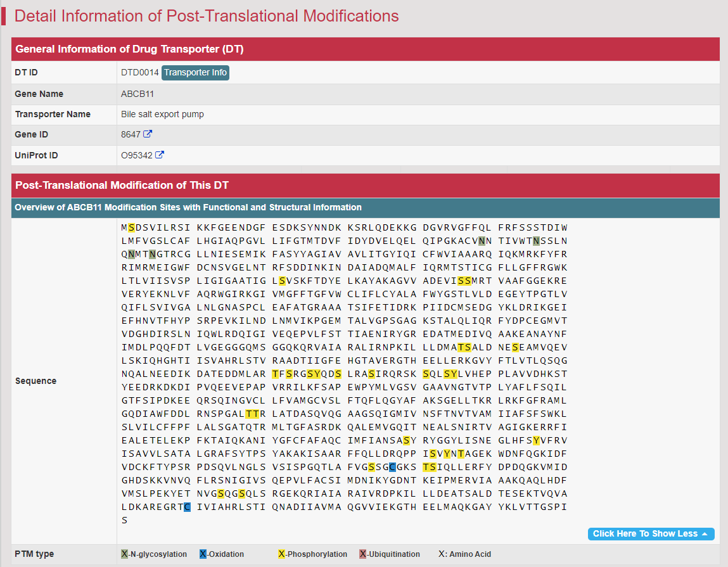The height and width of the screenshot is (567, 728).
Task: Click Post-Translational Modification of This DT header
Action: pos(122,186)
